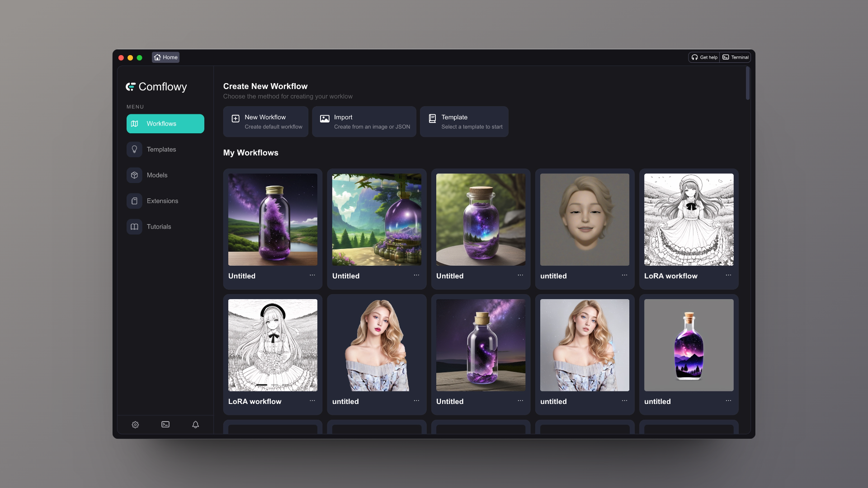Click the Extensions icon in sidebar
The image size is (868, 488).
[x=134, y=201]
